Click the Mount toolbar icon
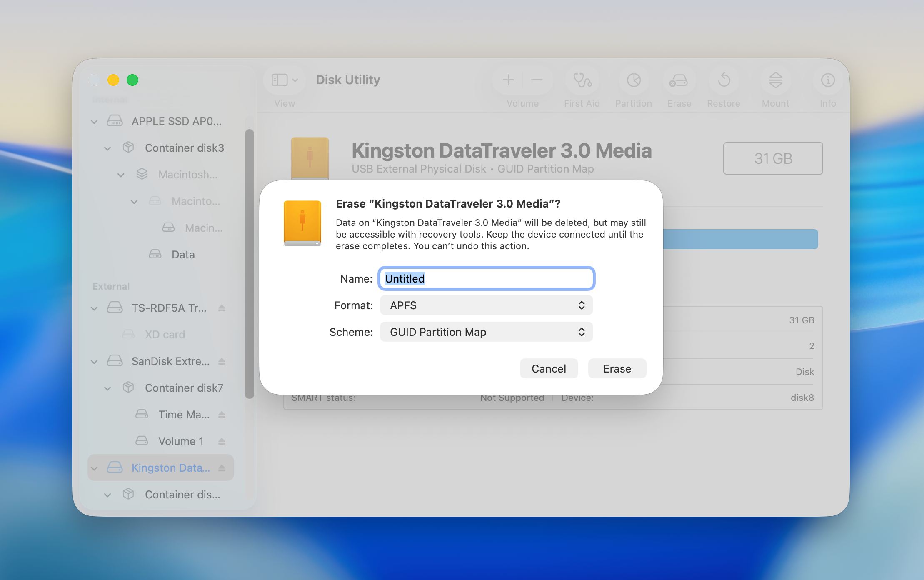This screenshot has width=924, height=580. point(775,80)
